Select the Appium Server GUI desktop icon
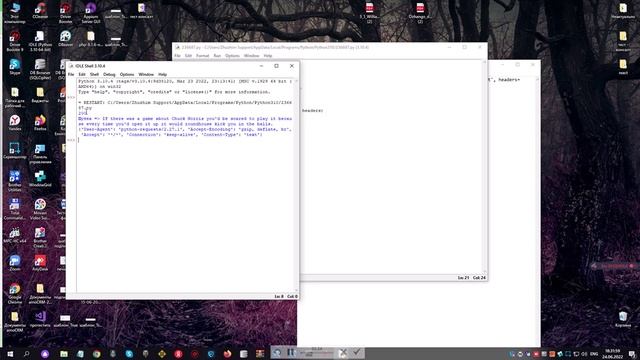The image size is (640, 360). point(91,12)
